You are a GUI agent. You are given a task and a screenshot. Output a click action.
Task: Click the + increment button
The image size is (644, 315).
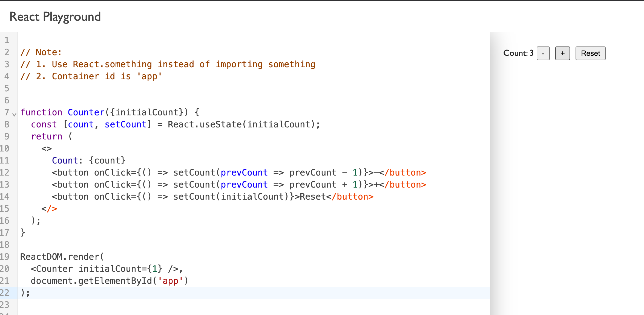coord(562,53)
